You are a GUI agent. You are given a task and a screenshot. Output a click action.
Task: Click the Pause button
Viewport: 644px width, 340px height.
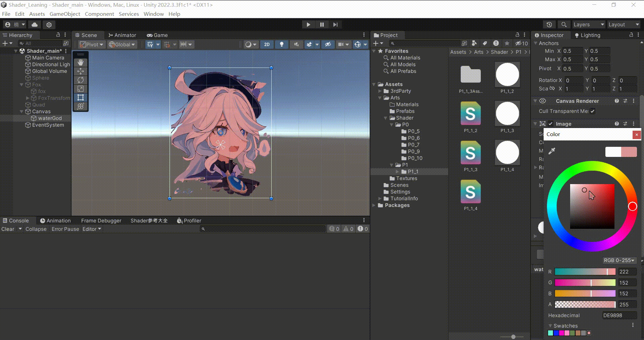pyautogui.click(x=322, y=25)
